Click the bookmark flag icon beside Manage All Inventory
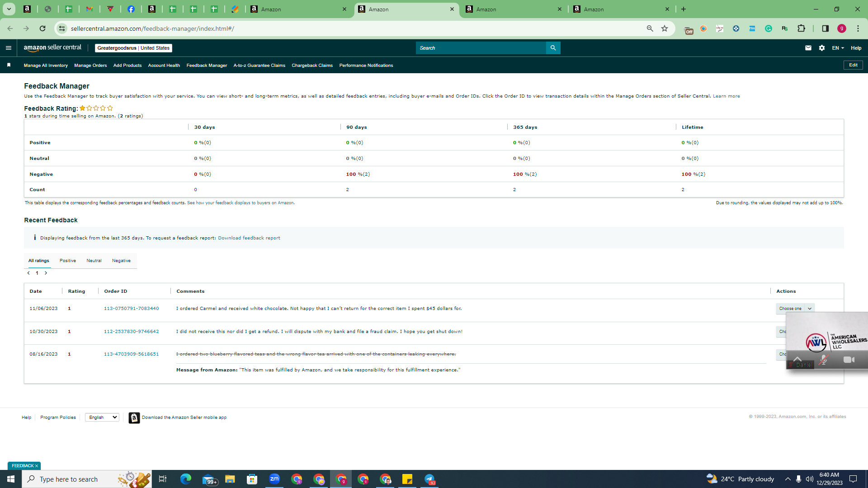This screenshot has width=868, height=488. (x=9, y=65)
